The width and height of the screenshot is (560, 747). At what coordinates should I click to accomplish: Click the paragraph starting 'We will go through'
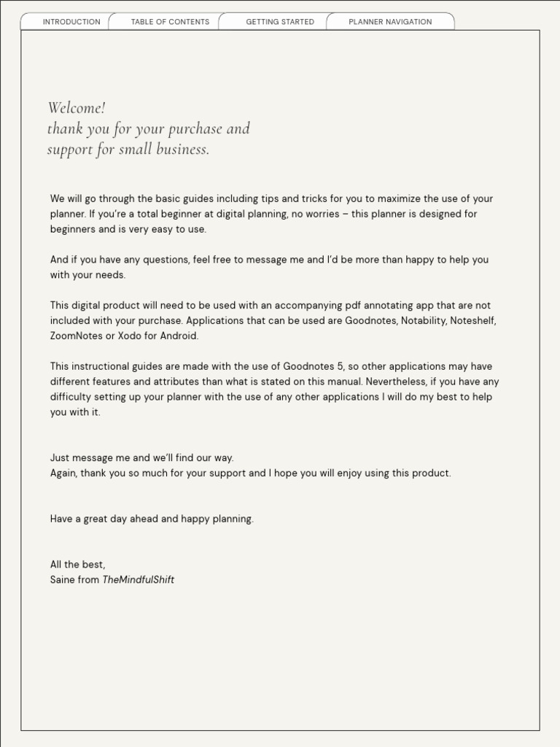(271, 214)
